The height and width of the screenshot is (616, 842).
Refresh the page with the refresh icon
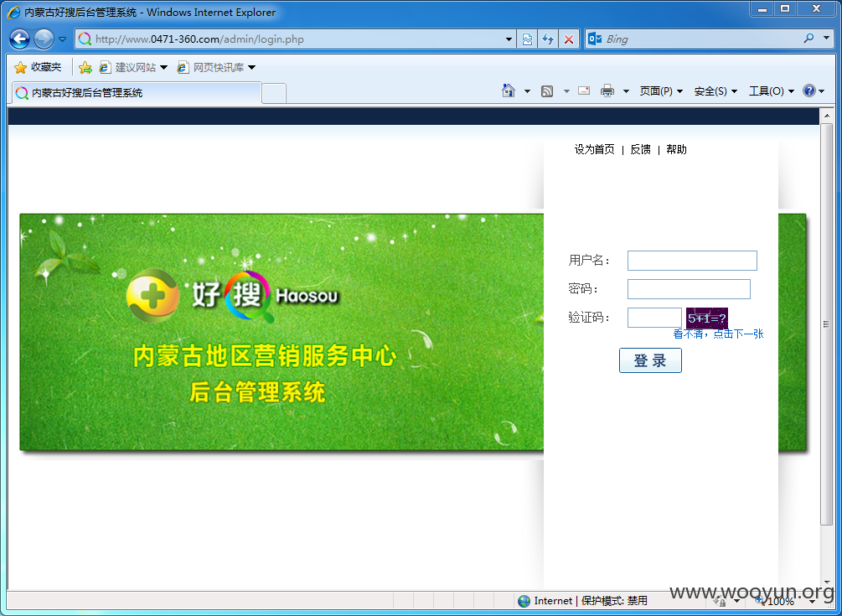click(548, 39)
